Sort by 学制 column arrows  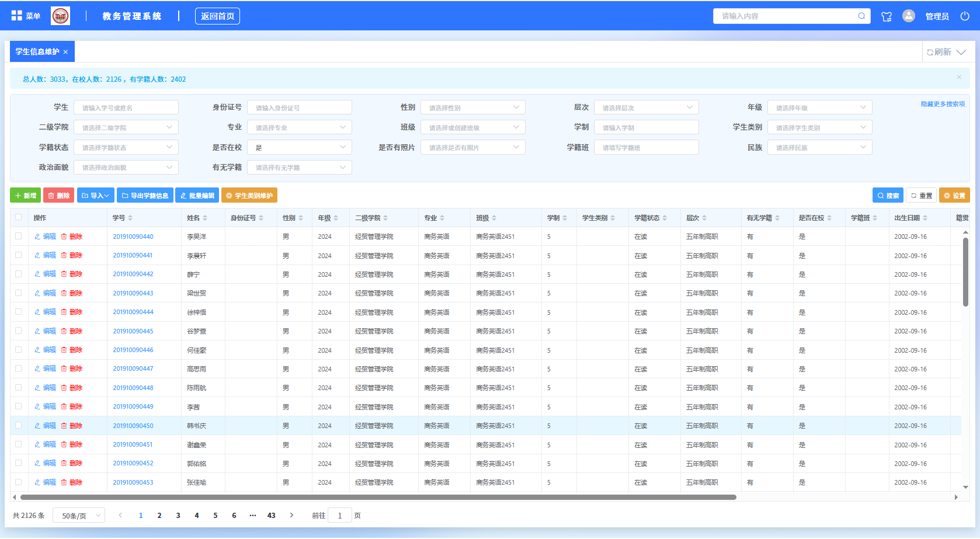pos(565,218)
